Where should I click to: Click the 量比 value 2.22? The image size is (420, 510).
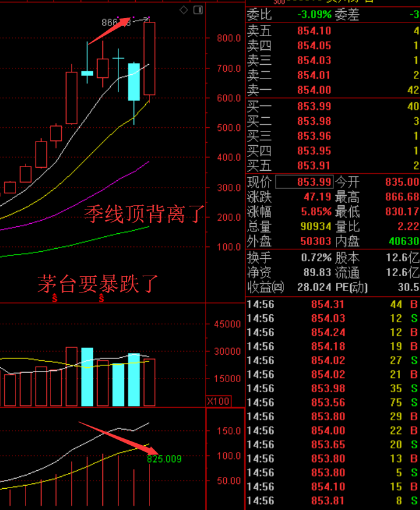408,226
